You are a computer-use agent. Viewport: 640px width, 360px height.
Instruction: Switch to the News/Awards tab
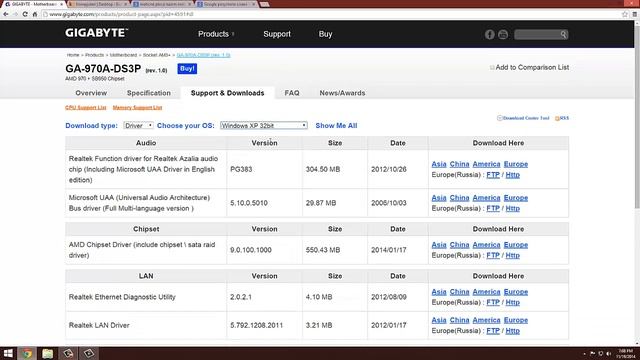(x=342, y=93)
